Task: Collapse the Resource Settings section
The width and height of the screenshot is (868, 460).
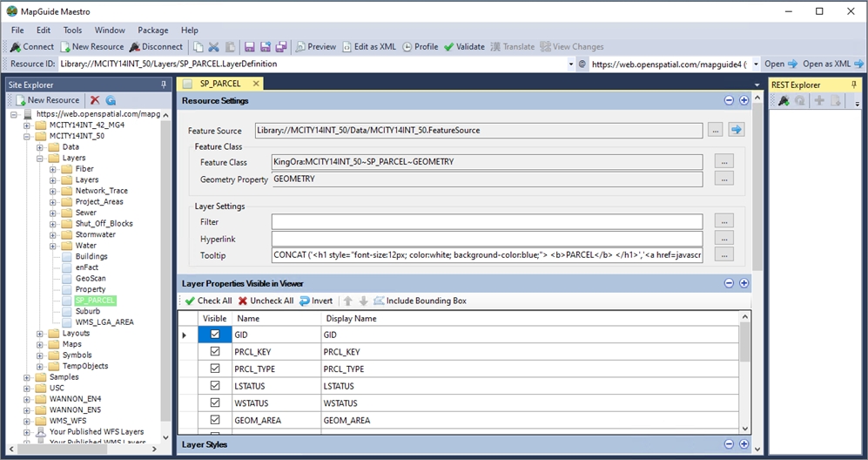Action: (x=728, y=101)
